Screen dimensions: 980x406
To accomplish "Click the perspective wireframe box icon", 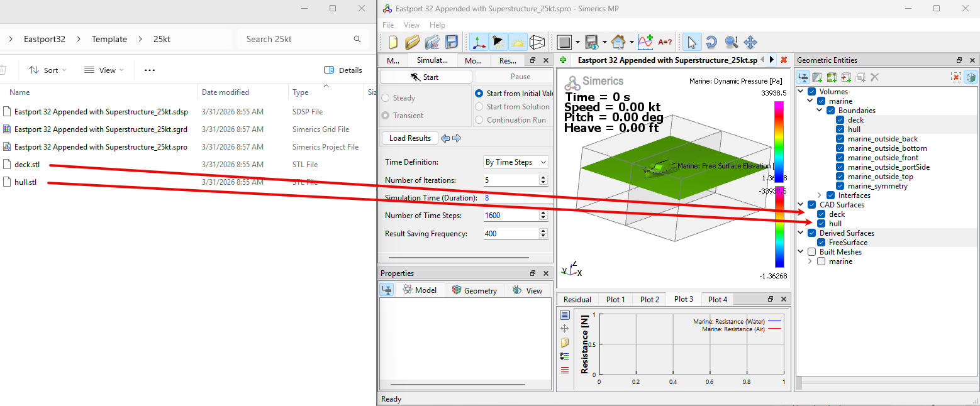I will (x=537, y=42).
